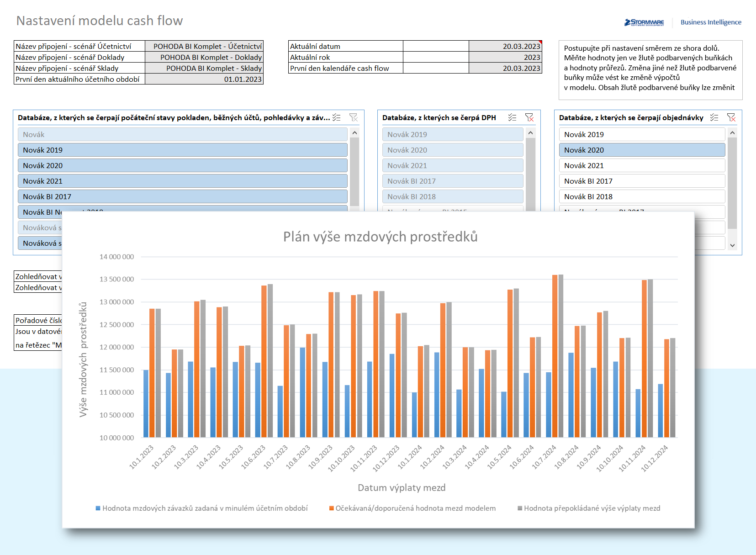This screenshot has height=555, width=756.
Task: Click the 14 000 000 axis value
Action: tap(116, 257)
